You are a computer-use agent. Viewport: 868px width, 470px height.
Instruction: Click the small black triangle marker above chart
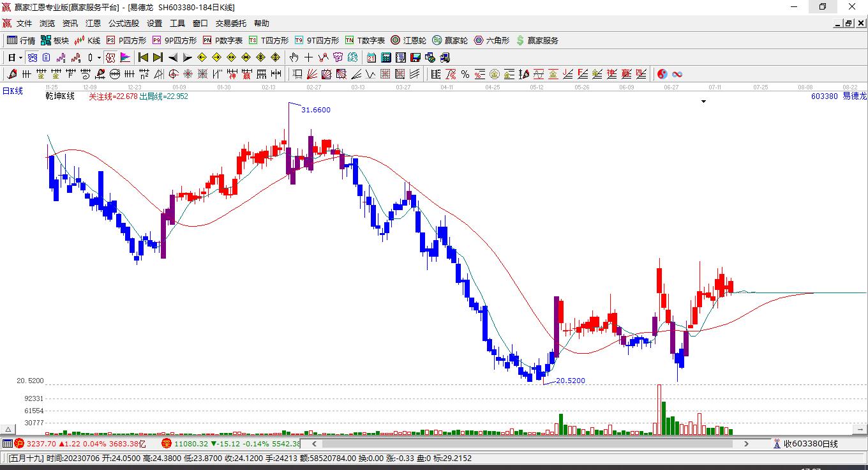703,102
